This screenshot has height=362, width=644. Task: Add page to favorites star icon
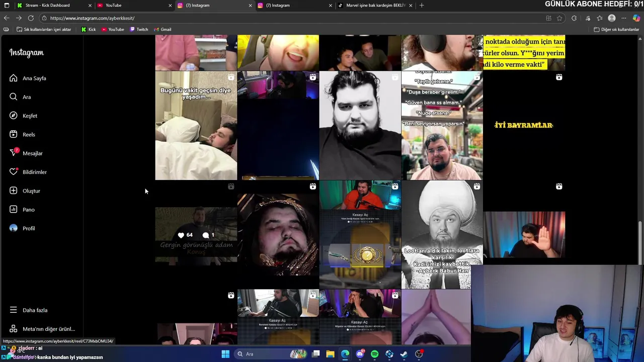559,18
